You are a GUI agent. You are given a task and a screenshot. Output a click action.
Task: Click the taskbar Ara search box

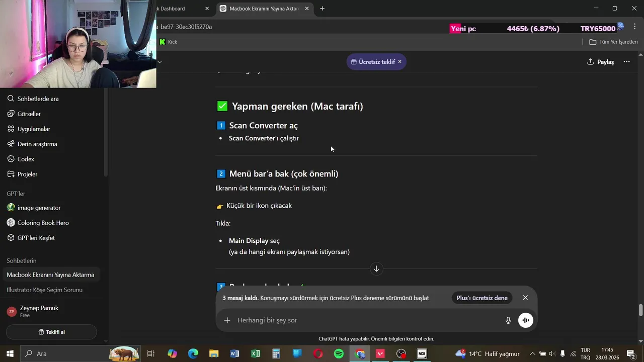pos(80,354)
